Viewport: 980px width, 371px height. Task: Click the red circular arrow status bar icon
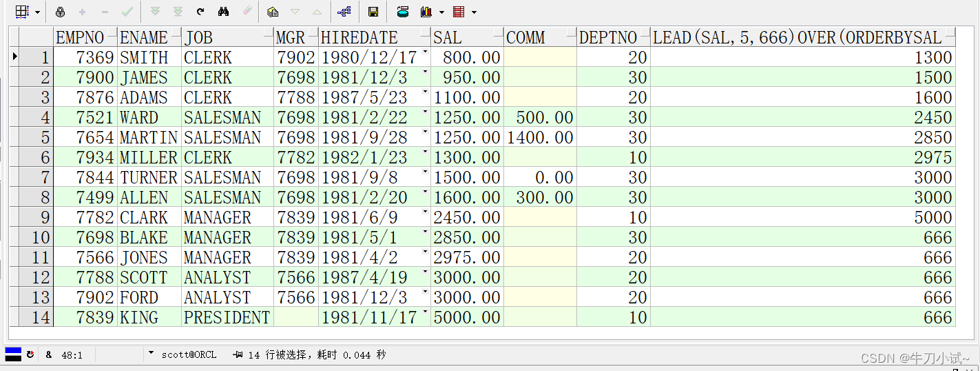pos(30,354)
